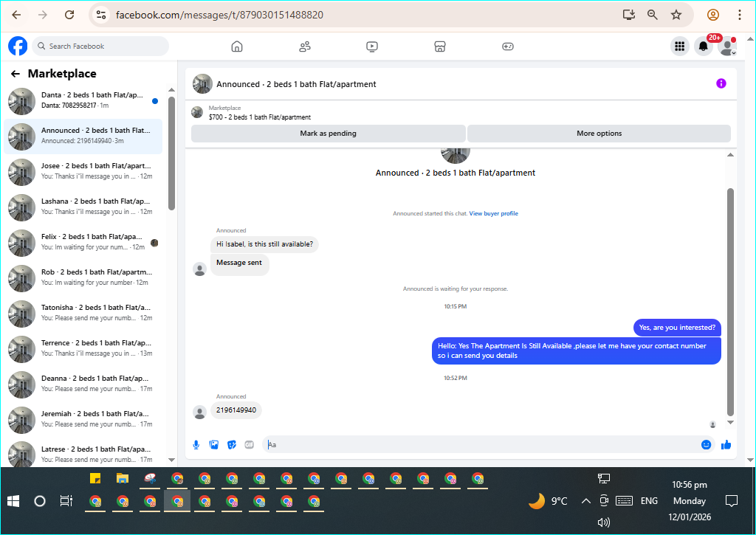This screenshot has height=535, width=756.
Task: Show hidden system tray icons chevron
Action: [585, 501]
